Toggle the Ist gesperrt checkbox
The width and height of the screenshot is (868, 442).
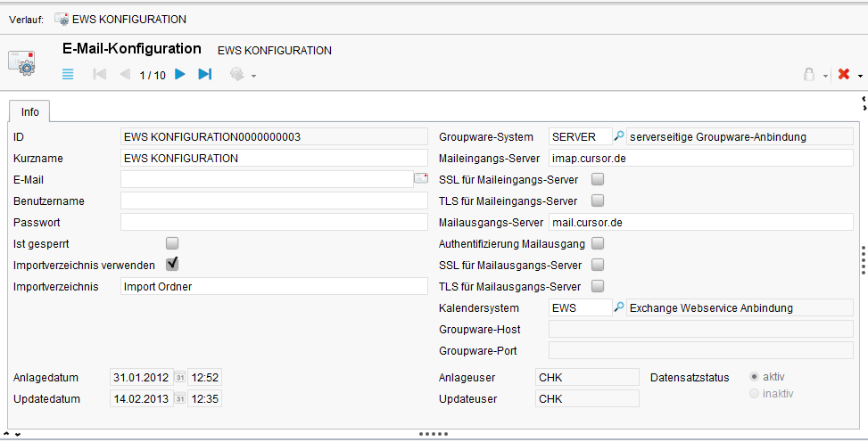(172, 243)
